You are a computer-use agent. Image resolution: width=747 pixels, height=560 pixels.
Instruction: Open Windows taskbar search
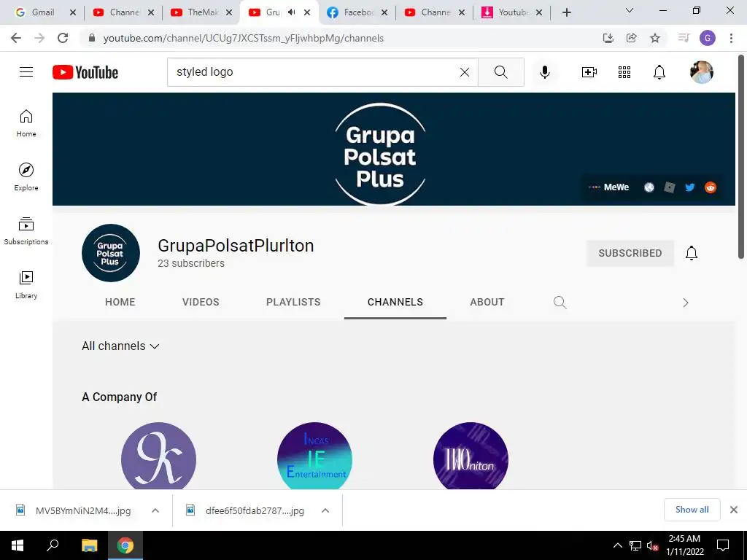pos(53,545)
